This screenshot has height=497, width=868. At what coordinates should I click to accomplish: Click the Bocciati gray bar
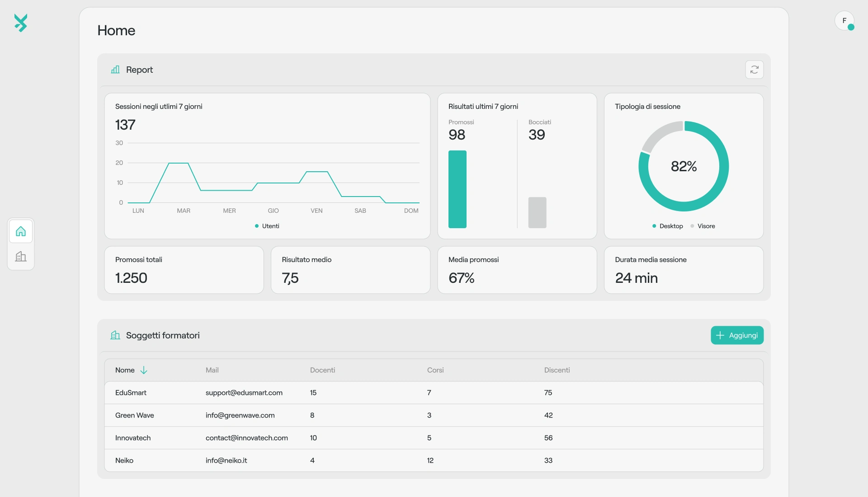pyautogui.click(x=537, y=212)
